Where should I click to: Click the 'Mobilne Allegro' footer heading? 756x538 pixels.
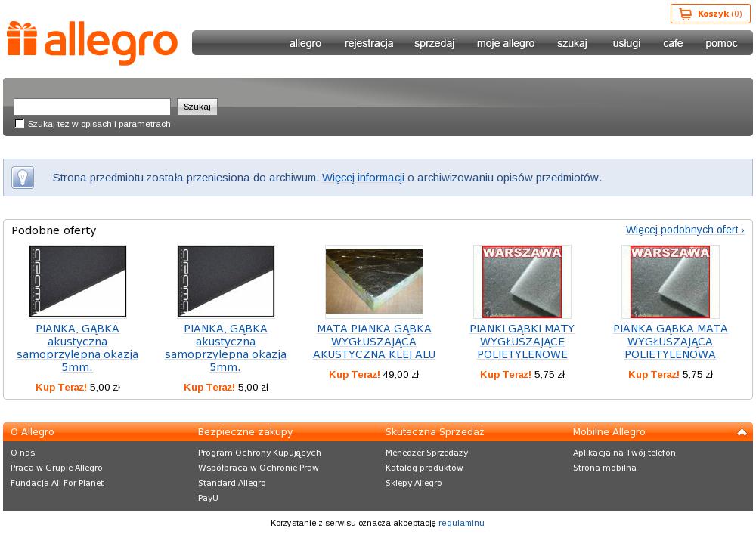click(609, 432)
